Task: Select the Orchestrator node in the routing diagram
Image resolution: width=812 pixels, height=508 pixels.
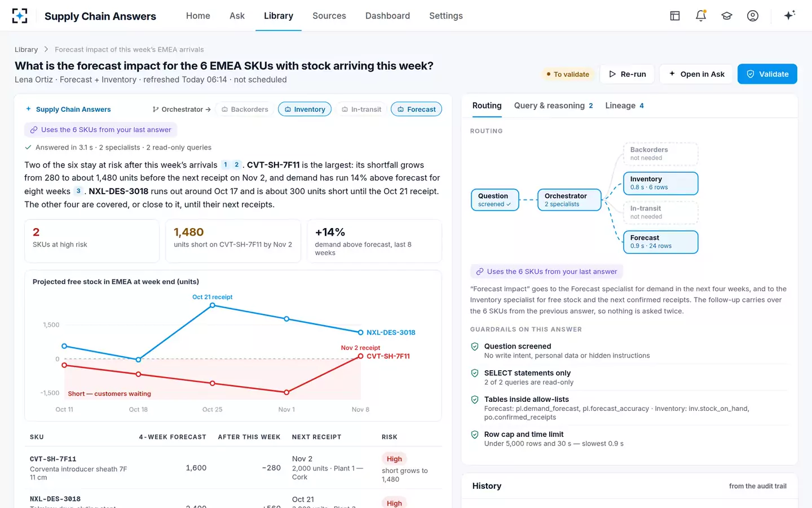Action: point(570,200)
